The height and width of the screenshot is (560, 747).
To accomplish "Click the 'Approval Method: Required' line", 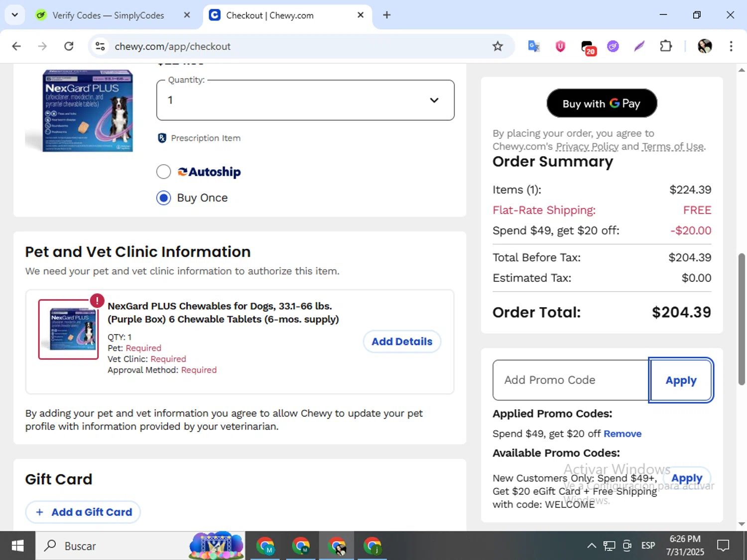I will (x=162, y=370).
